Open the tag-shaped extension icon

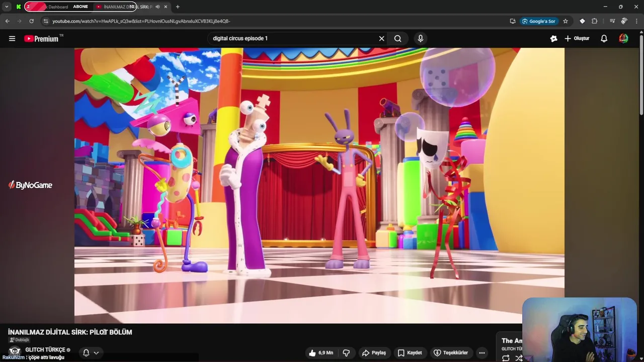[582, 21]
